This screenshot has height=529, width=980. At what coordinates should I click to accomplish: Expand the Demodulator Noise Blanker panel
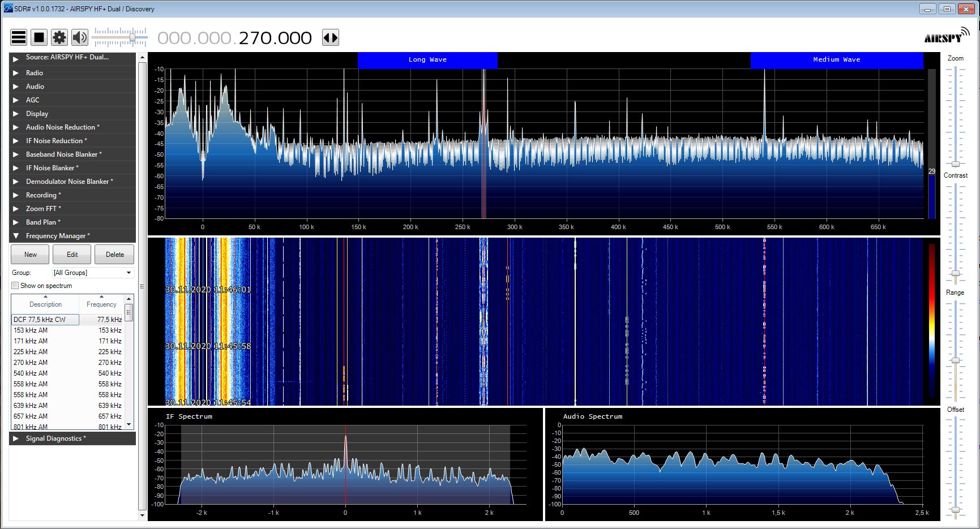(72, 182)
